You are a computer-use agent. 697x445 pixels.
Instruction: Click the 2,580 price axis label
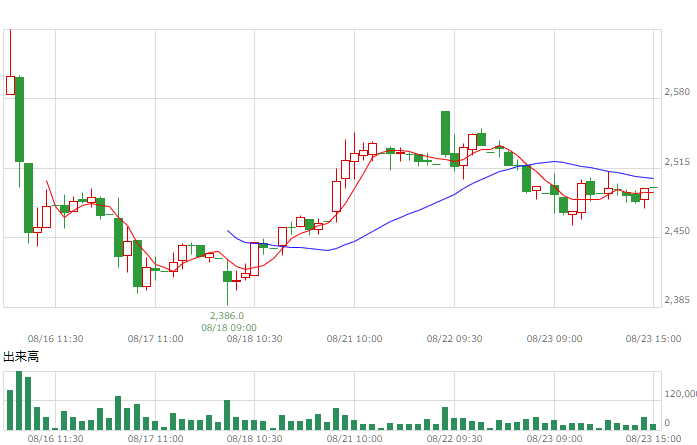coord(677,92)
